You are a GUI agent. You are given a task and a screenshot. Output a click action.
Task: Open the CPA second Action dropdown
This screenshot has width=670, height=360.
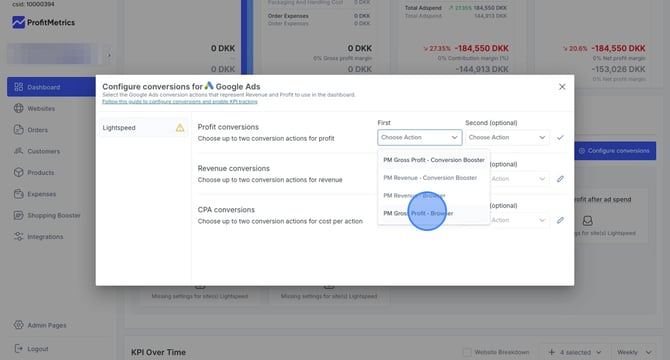coord(520,220)
